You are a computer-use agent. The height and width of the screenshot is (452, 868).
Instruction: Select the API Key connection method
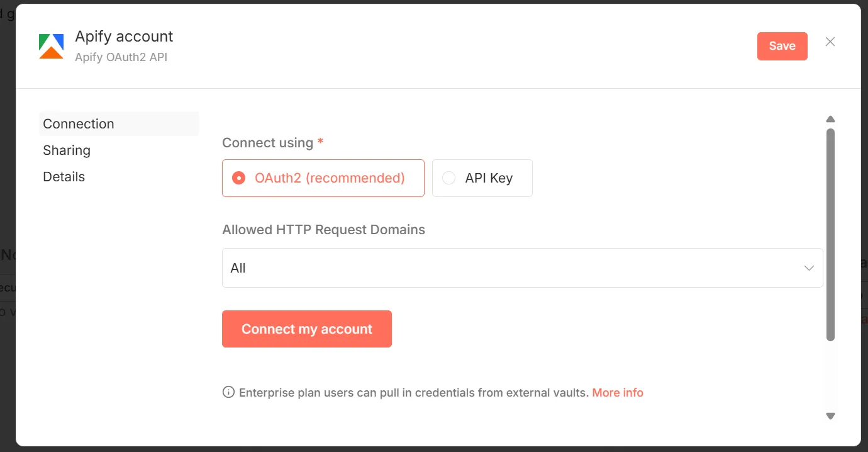(x=482, y=178)
